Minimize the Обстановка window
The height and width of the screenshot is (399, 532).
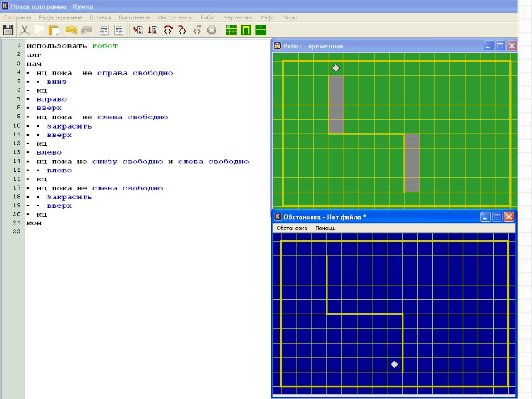click(485, 217)
